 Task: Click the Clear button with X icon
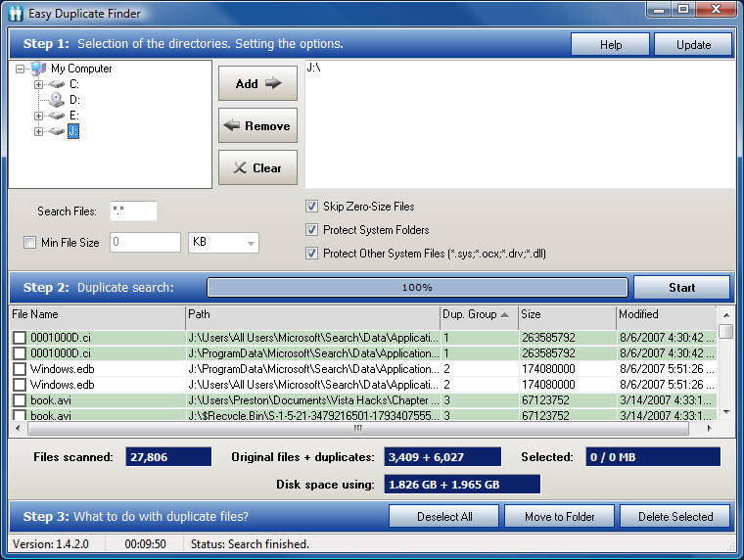tap(257, 167)
